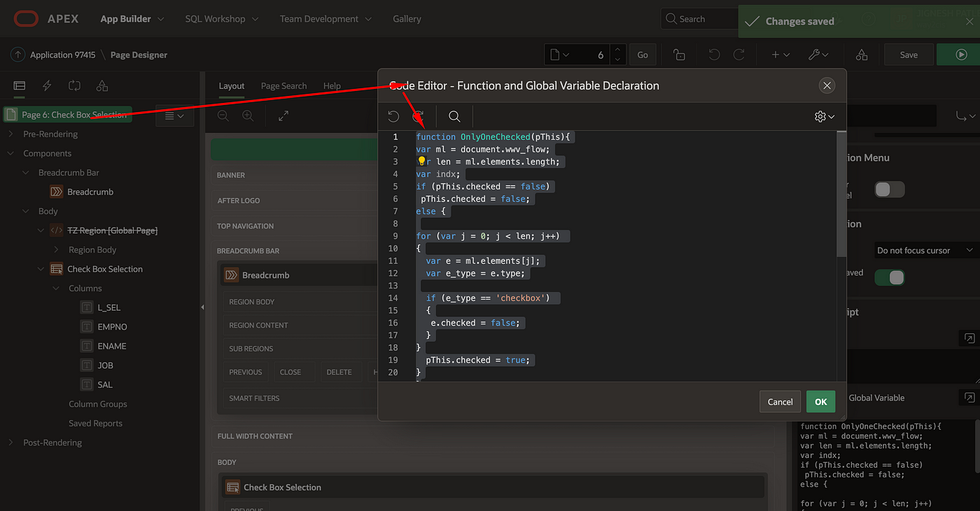Viewport: 980px width, 511px height.
Task: Expand the layout pane to full view
Action: point(283,115)
